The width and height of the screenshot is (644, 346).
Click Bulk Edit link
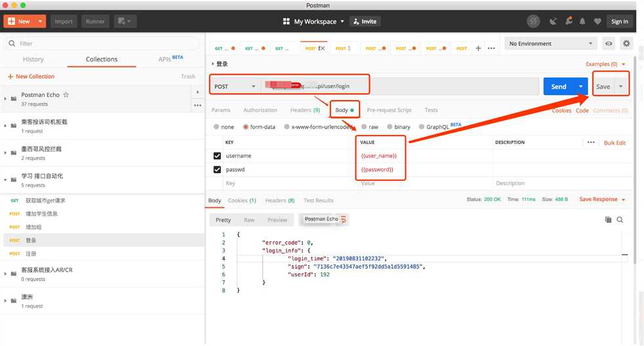pos(614,142)
